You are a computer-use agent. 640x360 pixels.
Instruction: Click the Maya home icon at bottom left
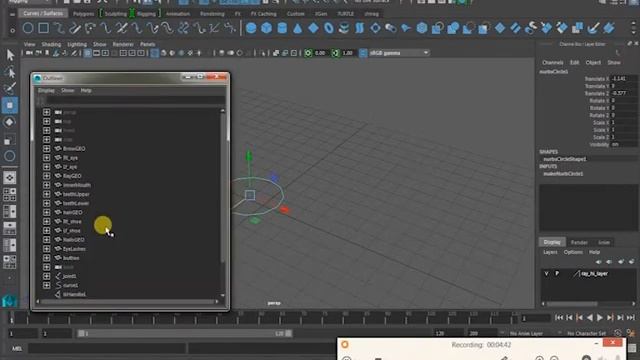point(9,301)
